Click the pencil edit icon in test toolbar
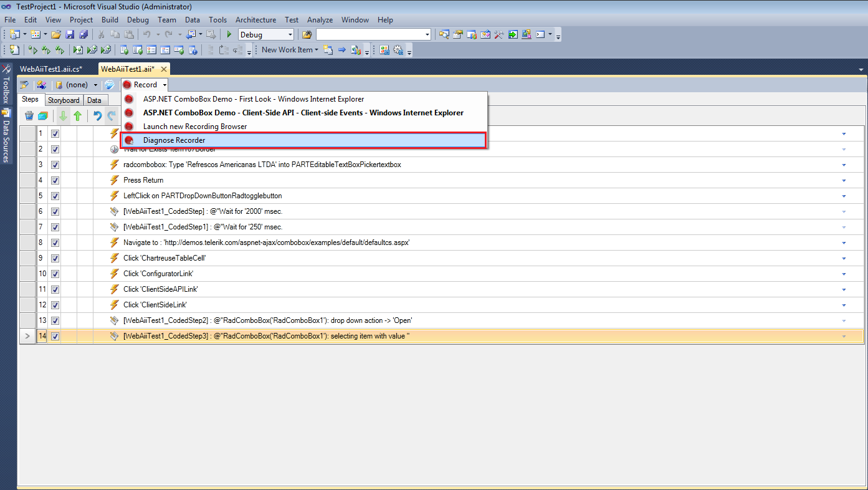Viewport: 868px width, 490px height. [x=24, y=85]
